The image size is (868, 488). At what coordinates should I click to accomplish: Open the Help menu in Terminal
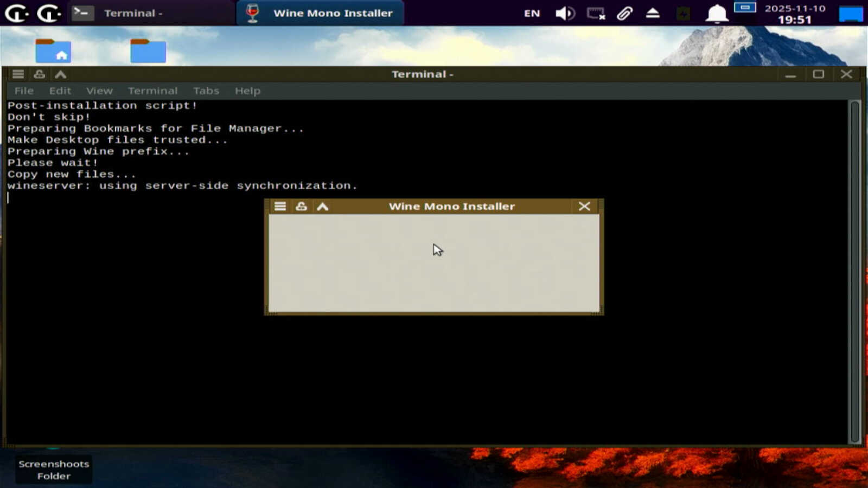click(x=247, y=91)
